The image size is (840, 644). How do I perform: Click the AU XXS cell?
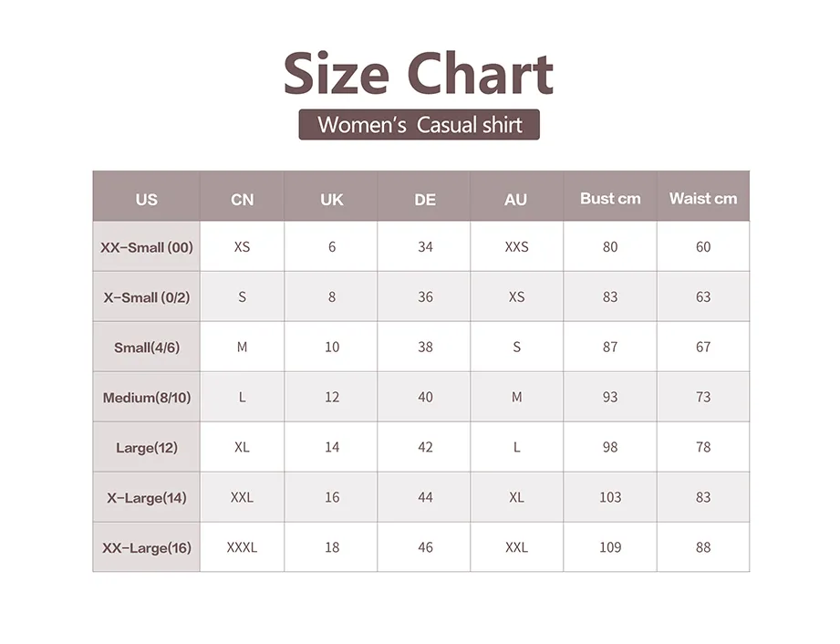coord(516,246)
